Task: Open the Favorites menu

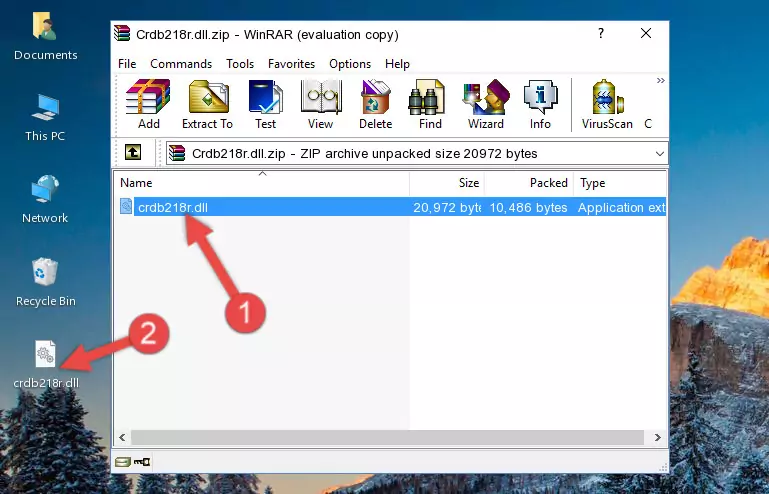Action: click(291, 64)
